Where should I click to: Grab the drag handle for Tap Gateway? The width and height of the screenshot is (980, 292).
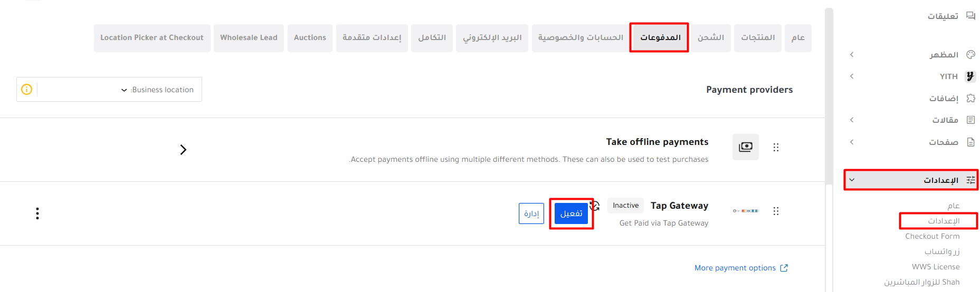click(x=776, y=211)
